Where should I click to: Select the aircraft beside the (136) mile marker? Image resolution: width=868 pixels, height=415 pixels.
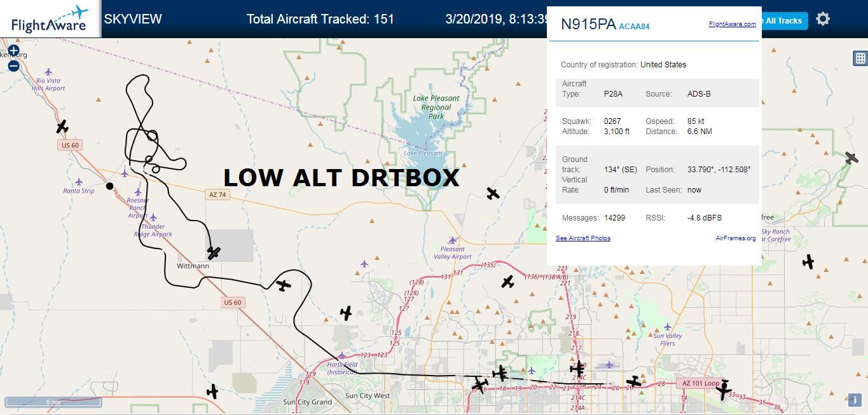pos(507,282)
